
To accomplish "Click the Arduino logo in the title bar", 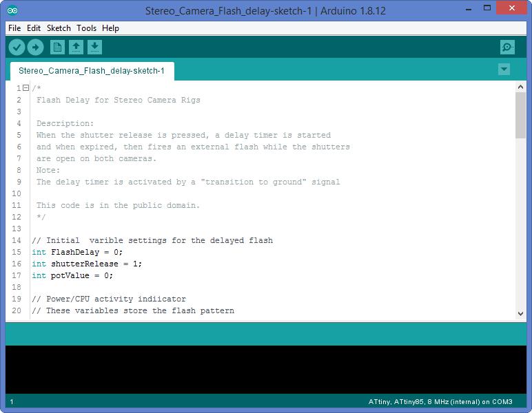I will [x=12, y=10].
